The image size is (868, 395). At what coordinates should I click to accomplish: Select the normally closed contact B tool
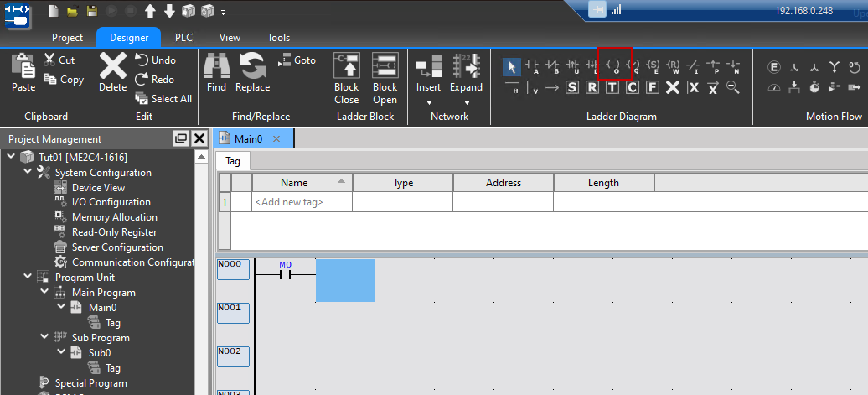click(x=552, y=65)
